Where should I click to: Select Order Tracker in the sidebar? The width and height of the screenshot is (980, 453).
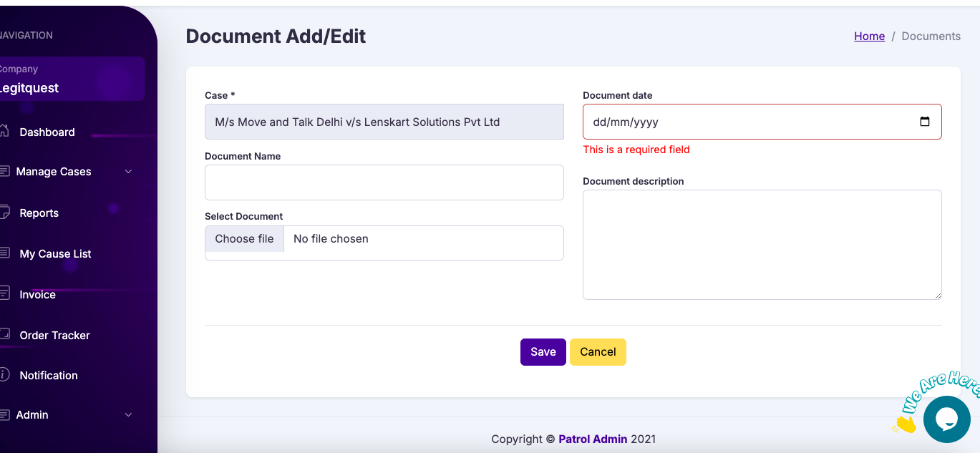[x=55, y=336]
